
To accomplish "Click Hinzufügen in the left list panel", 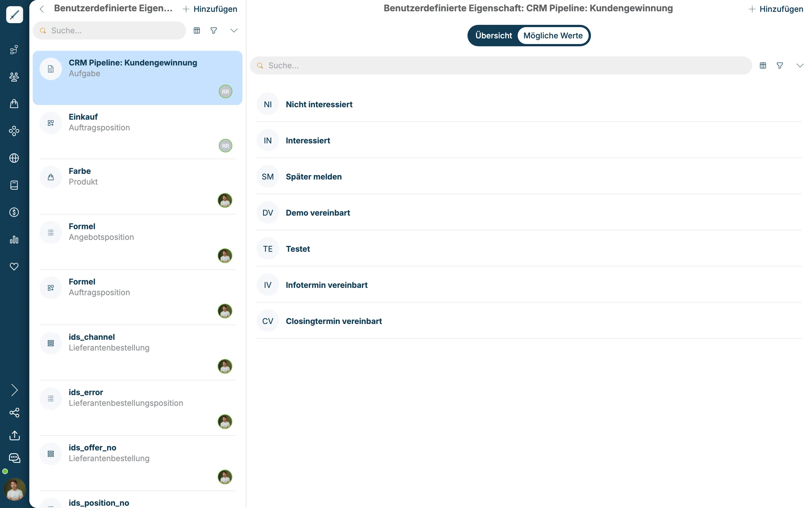I will pyautogui.click(x=210, y=9).
